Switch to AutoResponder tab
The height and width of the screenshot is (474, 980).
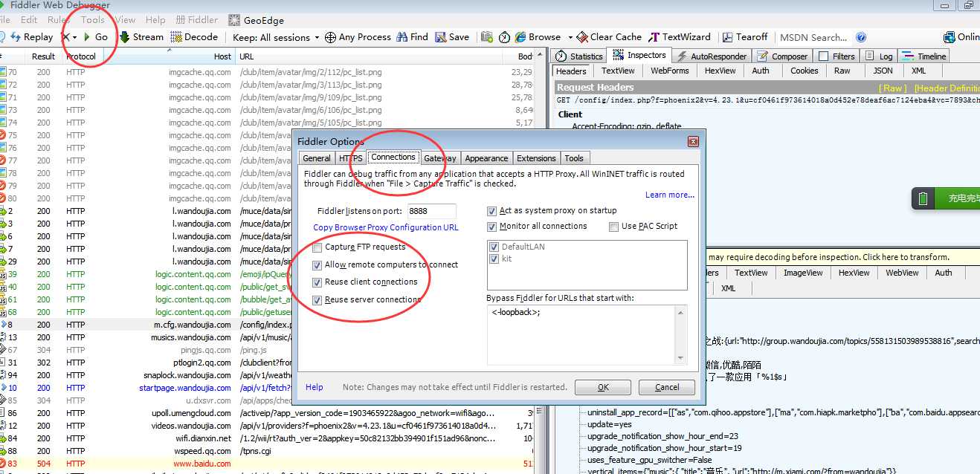tap(711, 56)
